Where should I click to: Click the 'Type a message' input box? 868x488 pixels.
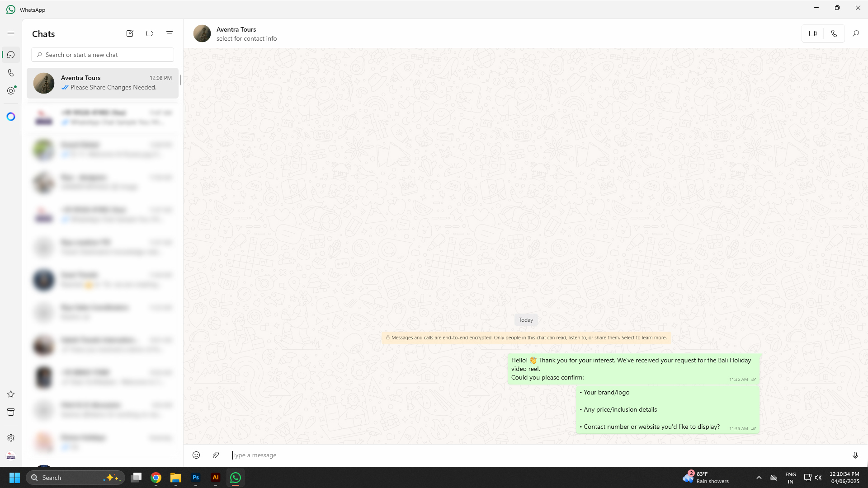coord(538,455)
